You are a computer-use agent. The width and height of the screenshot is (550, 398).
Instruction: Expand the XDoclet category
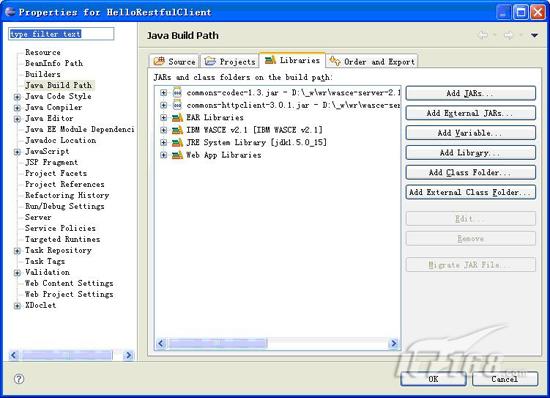tap(17, 306)
